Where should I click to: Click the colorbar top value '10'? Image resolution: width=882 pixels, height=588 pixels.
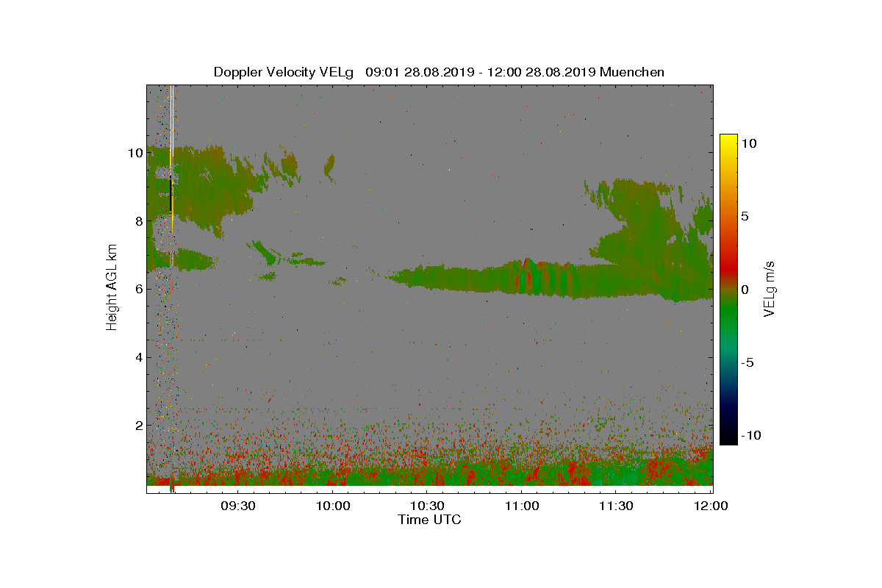[x=748, y=144]
